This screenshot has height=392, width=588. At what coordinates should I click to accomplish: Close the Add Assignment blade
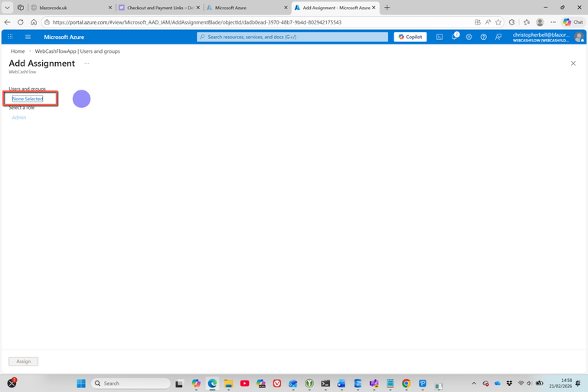pyautogui.click(x=573, y=64)
